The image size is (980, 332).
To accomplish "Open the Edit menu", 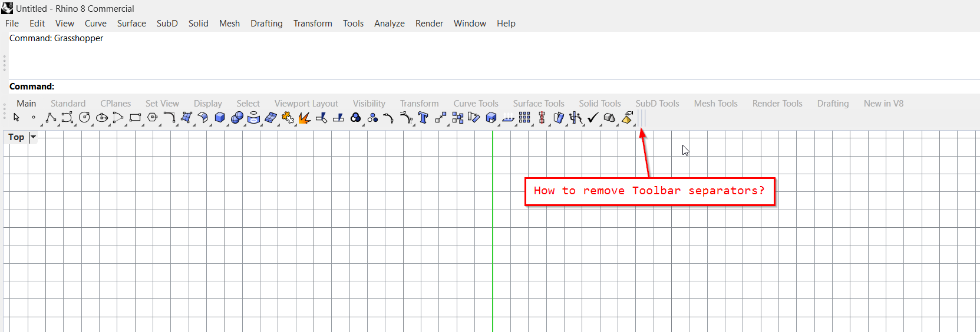I will click(37, 24).
